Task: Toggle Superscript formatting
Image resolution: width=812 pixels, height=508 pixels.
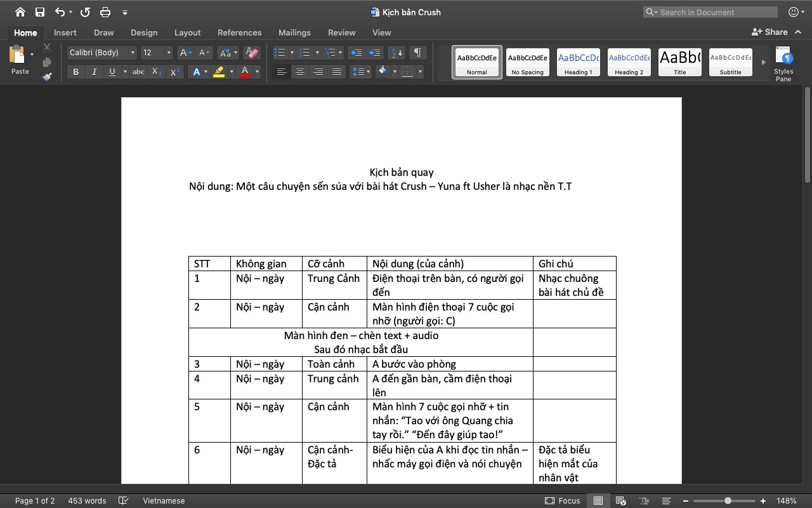Action: (x=175, y=72)
